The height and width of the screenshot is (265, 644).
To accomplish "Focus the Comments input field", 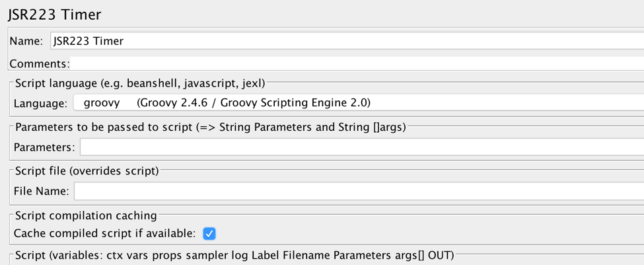I will coord(357,64).
